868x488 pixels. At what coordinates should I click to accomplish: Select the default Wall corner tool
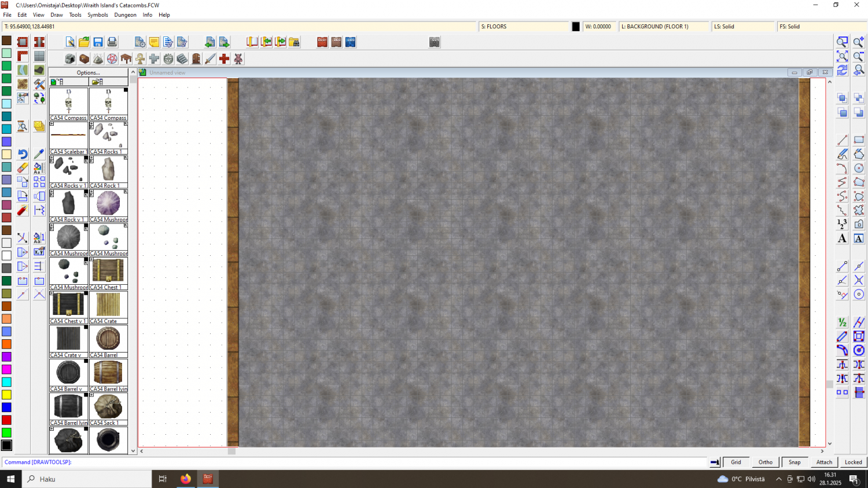(x=23, y=56)
